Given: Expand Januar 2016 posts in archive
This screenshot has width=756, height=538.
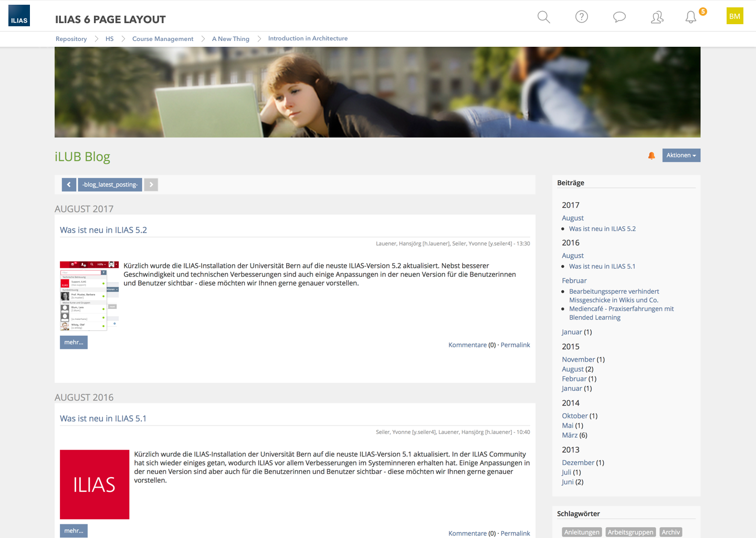Looking at the screenshot, I should [572, 332].
